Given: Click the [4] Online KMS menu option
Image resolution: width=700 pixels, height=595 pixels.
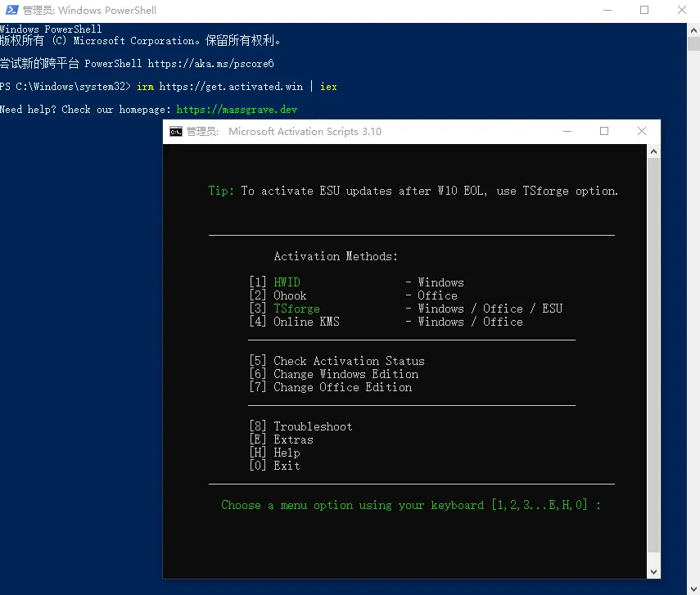Looking at the screenshot, I should [x=295, y=322].
